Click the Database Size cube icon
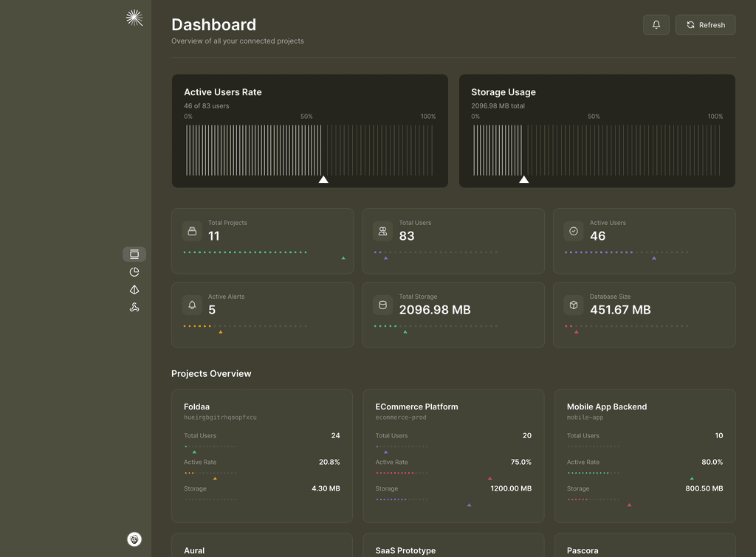756x557 pixels. [x=574, y=305]
